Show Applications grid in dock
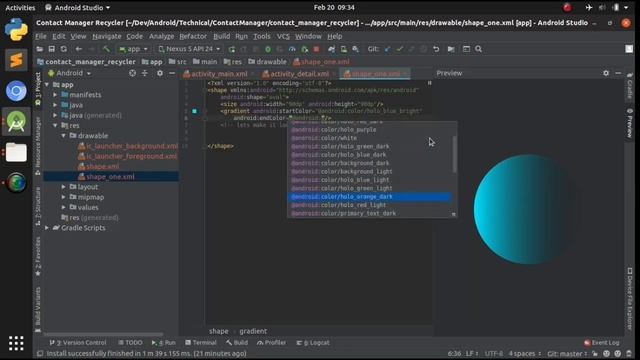 (16, 343)
